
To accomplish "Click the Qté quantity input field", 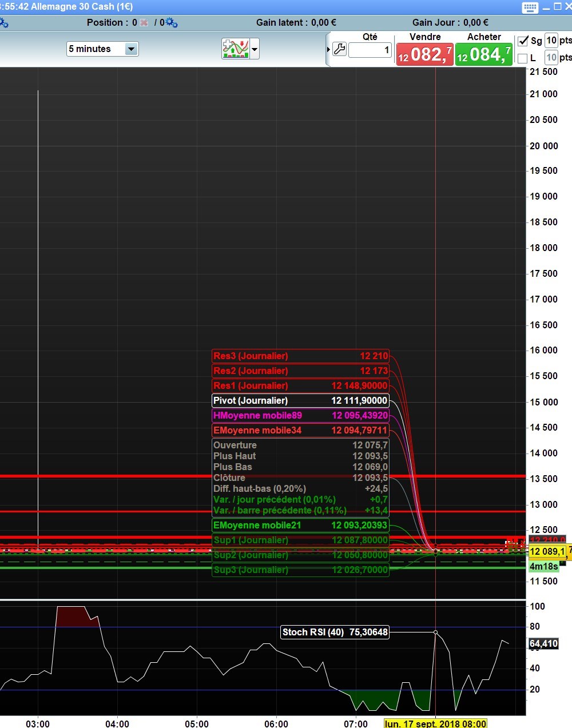I will (370, 50).
